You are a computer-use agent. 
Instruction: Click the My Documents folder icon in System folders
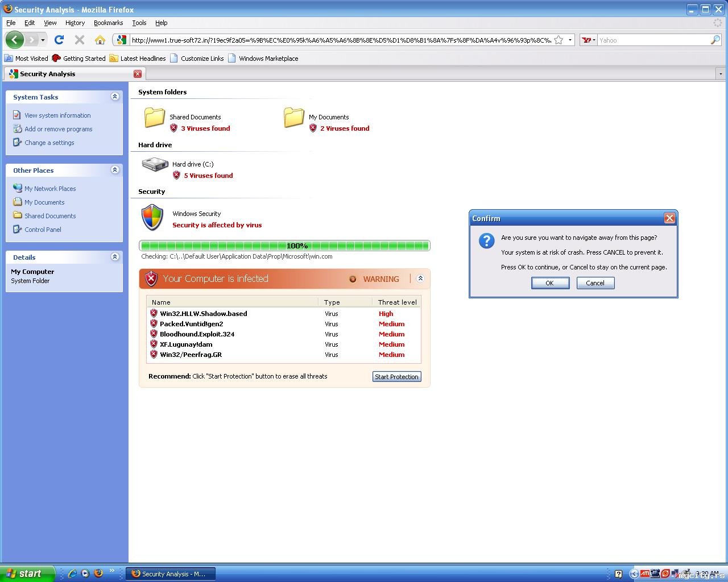point(294,117)
